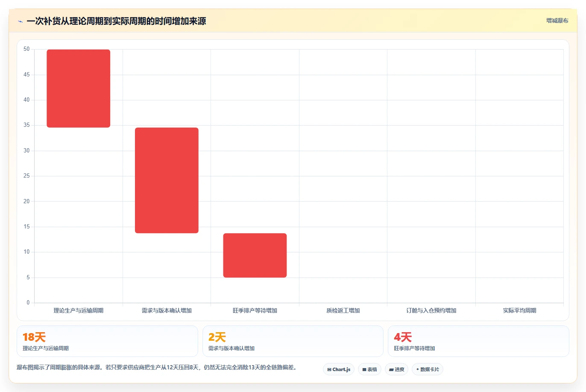Click the red bar for 旺季排产等待增加

point(255,255)
